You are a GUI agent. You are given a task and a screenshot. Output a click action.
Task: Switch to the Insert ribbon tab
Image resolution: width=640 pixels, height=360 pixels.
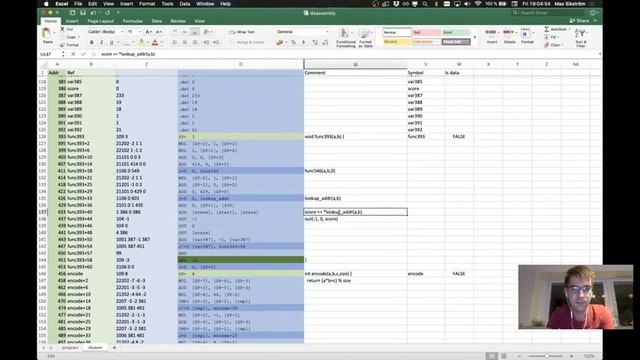tap(72, 21)
